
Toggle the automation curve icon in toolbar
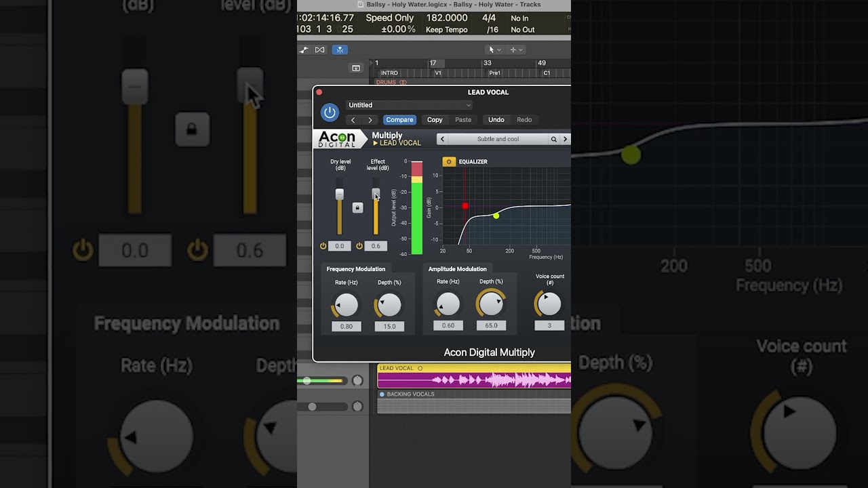(304, 49)
